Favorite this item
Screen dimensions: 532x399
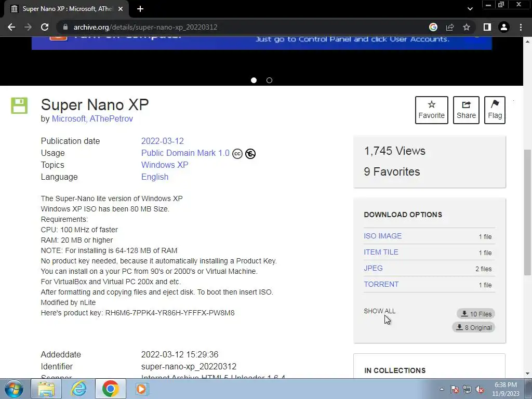[x=432, y=110]
